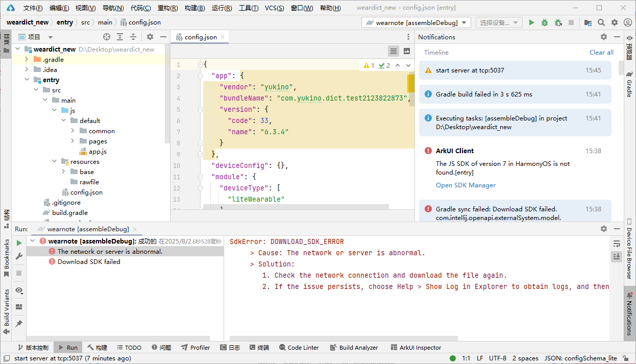Image resolution: width=636 pixels, height=364 pixels.
Task: Click the green Run button in top toolbar
Action: pyautogui.click(x=531, y=22)
